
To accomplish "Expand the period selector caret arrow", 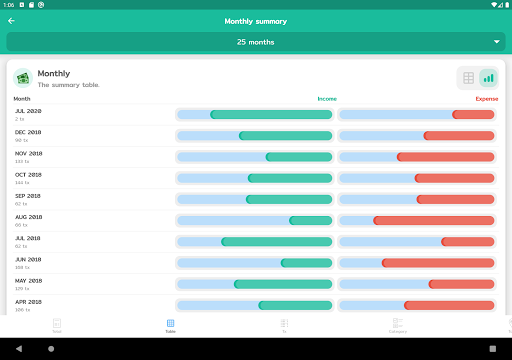I will click(x=496, y=42).
